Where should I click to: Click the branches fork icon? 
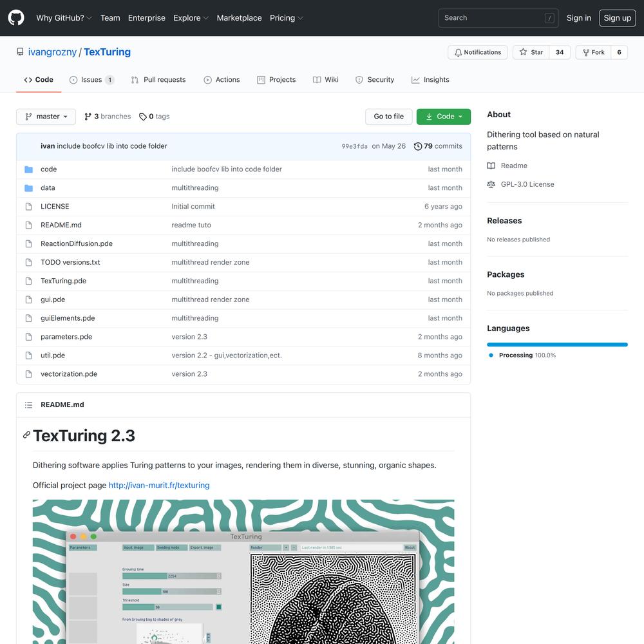[88, 117]
